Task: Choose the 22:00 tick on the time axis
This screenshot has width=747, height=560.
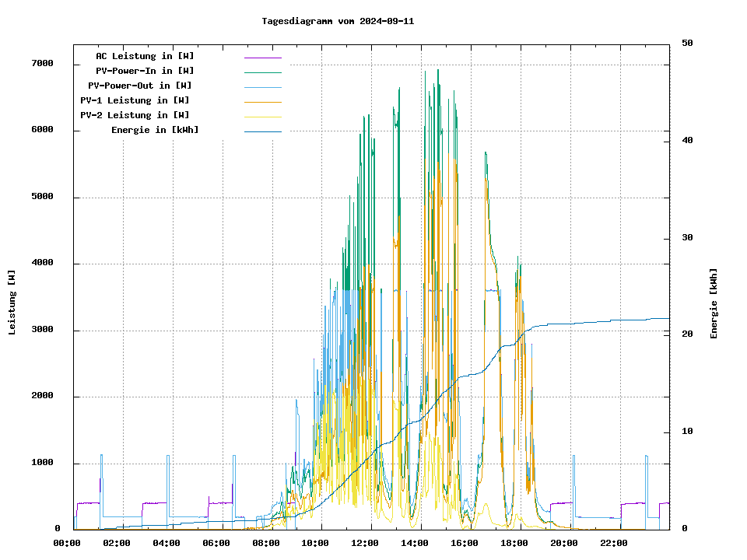Action: click(614, 543)
